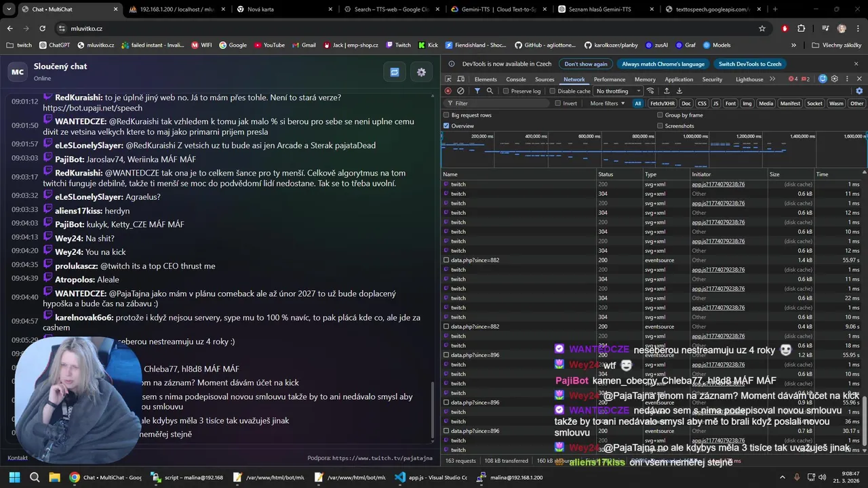
Task: Select the inspect element picker icon
Action: tap(448, 79)
